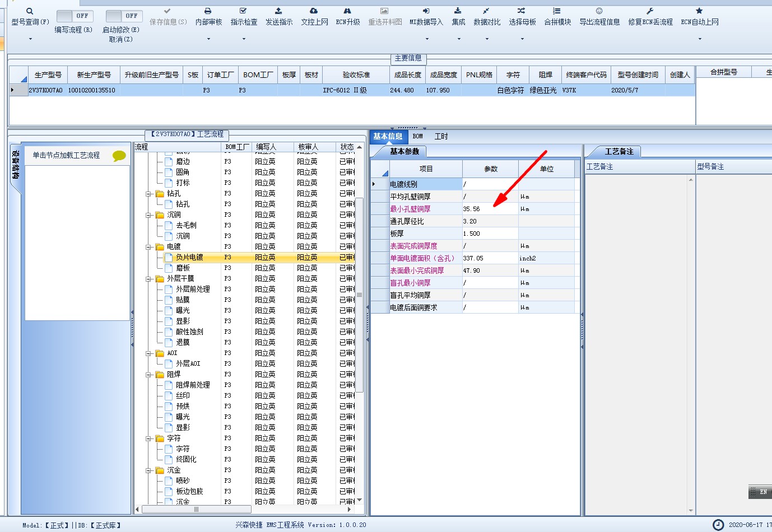Toggle the 启动修改(E) OFF switch
Image resolution: width=772 pixels, height=532 pixels.
[124, 16]
